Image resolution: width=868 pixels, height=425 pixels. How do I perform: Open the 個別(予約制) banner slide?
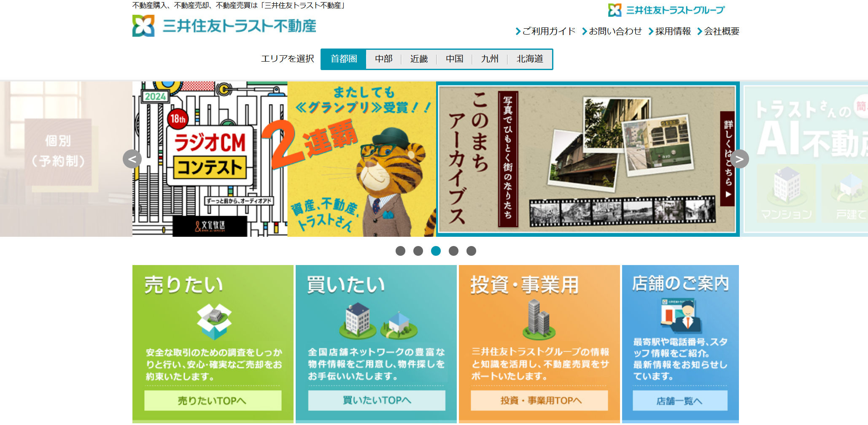(66, 159)
